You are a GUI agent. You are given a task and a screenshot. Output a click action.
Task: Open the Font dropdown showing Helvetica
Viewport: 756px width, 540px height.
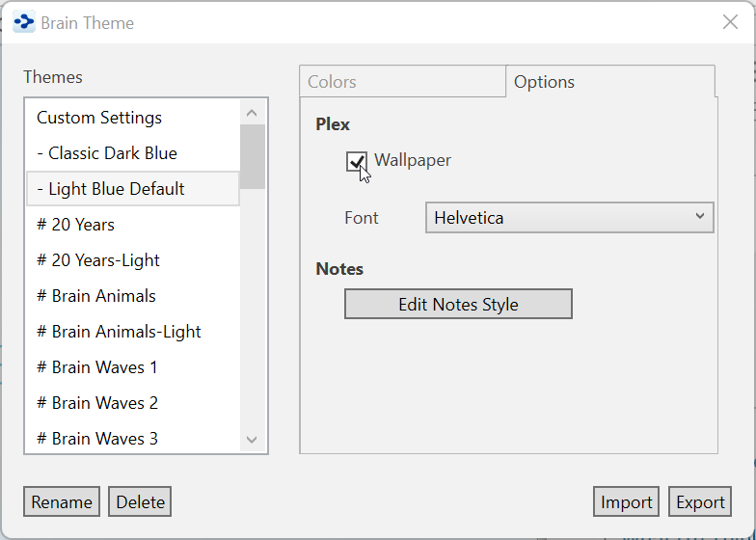[x=569, y=218]
